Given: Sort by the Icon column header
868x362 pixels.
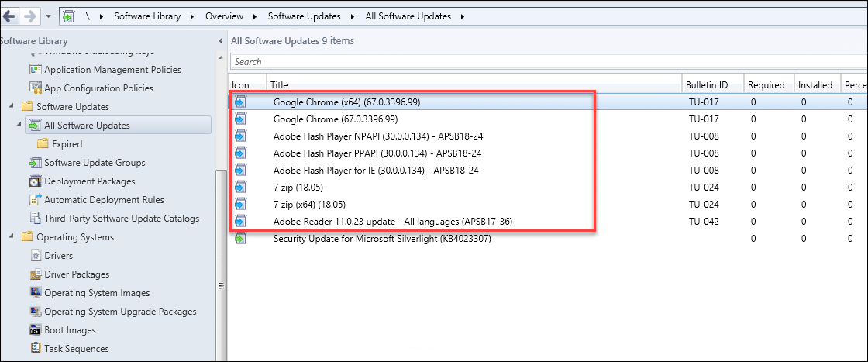Looking at the screenshot, I should pos(247,84).
